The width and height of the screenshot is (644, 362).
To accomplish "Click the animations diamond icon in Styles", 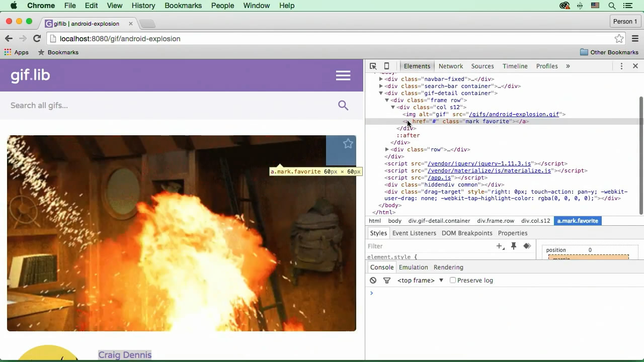I will pos(527,246).
